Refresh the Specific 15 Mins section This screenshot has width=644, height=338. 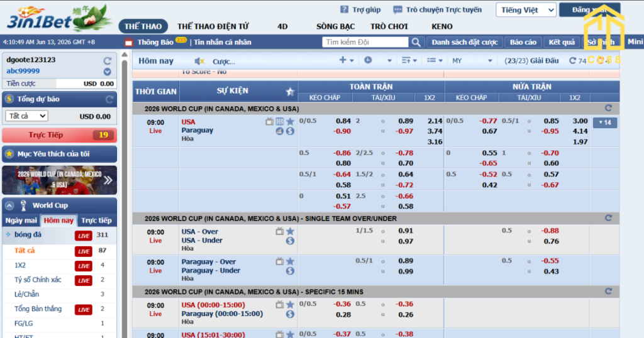[x=608, y=292]
